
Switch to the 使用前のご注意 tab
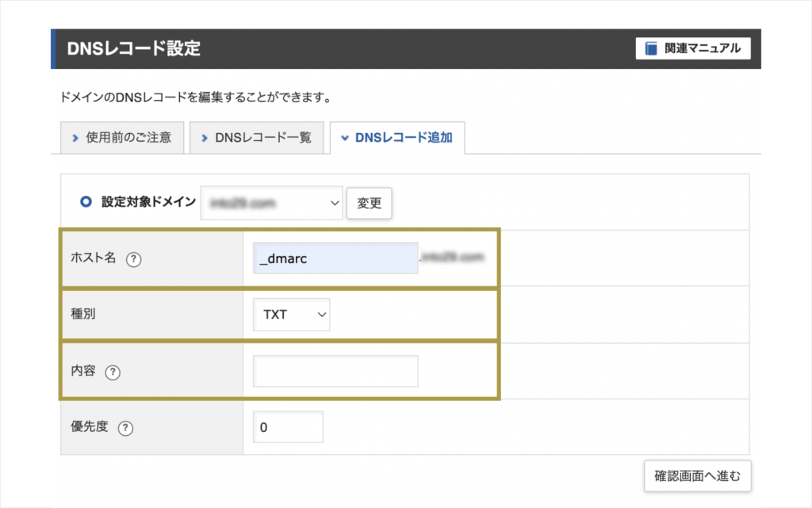pyautogui.click(x=122, y=138)
